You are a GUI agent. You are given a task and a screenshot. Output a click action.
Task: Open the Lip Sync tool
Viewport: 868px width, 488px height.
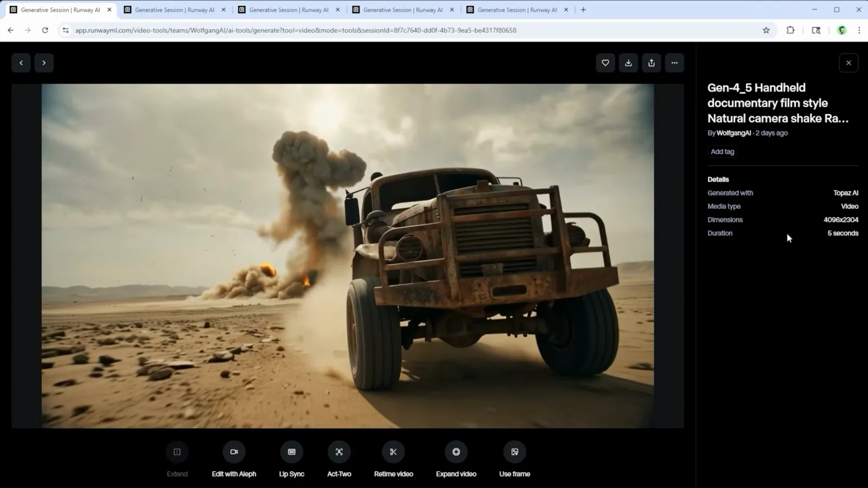click(x=291, y=452)
